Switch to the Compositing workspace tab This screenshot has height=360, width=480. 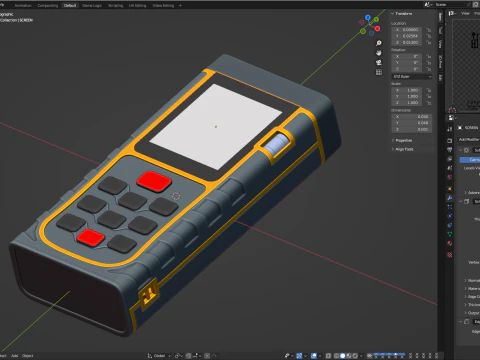[x=48, y=5]
